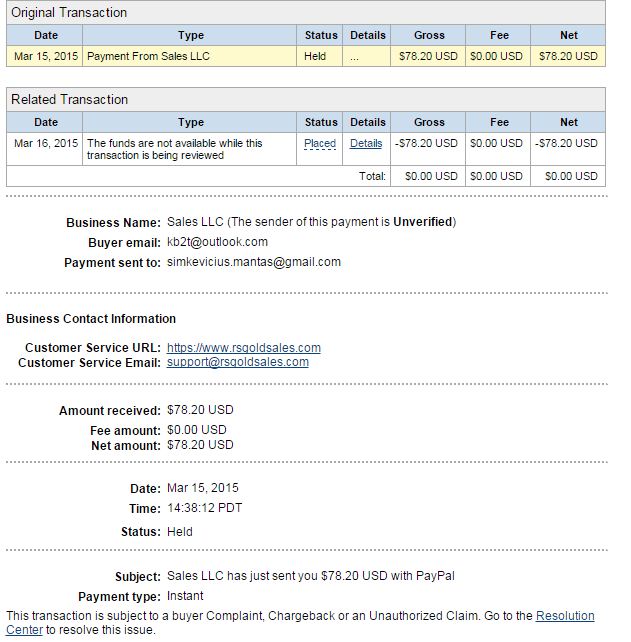Viewport: 631px width, 642px height.
Task: Click the Related Transaction section header
Action: point(306,99)
